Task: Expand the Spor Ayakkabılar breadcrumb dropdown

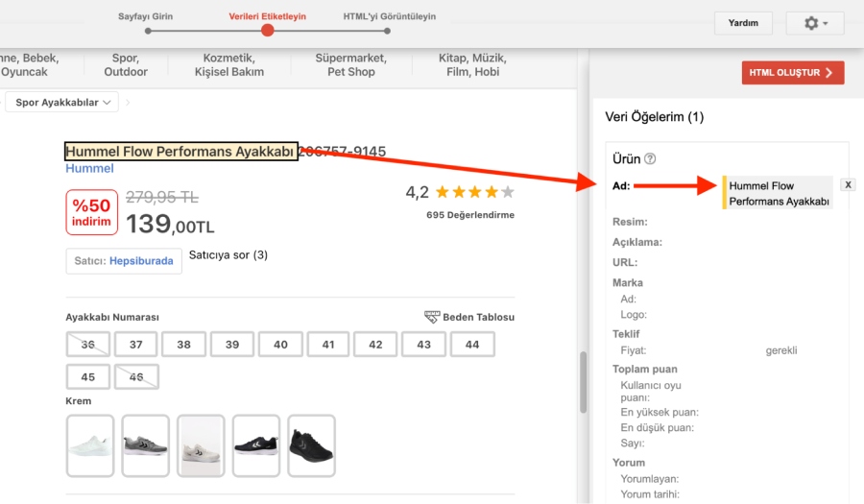Action: click(62, 103)
